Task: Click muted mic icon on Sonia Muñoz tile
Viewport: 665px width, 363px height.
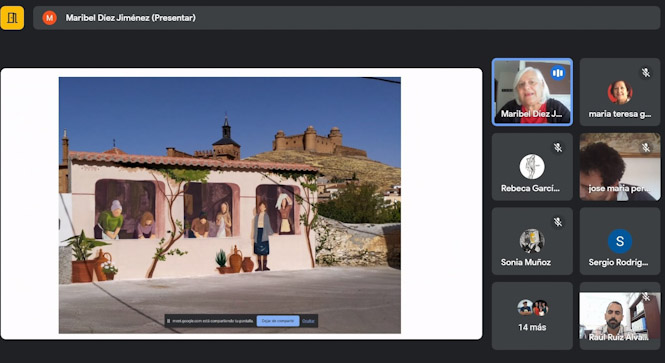Action: pos(558,222)
